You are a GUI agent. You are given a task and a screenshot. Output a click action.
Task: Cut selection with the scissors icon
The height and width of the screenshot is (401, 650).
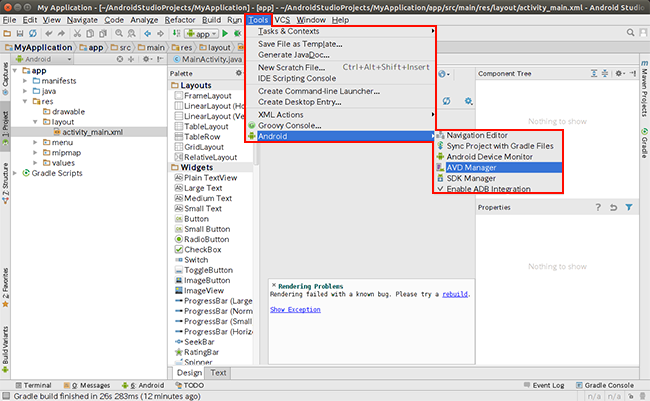tap(77, 33)
